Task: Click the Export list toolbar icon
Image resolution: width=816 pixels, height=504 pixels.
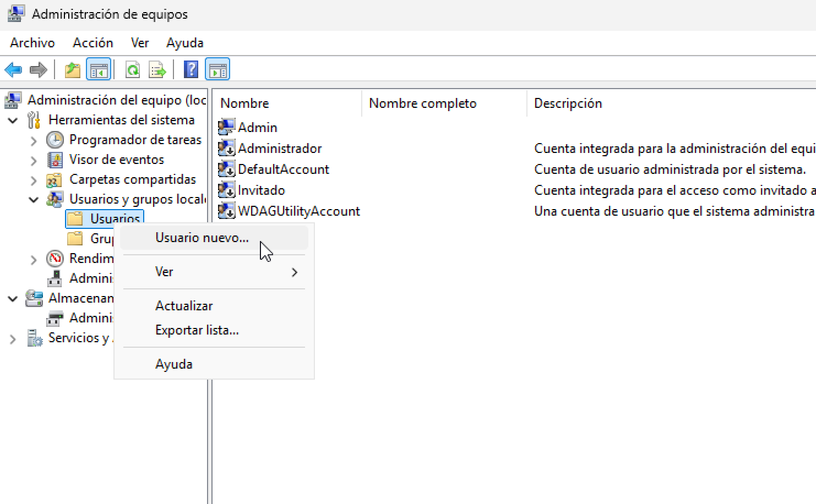Action: point(157,70)
